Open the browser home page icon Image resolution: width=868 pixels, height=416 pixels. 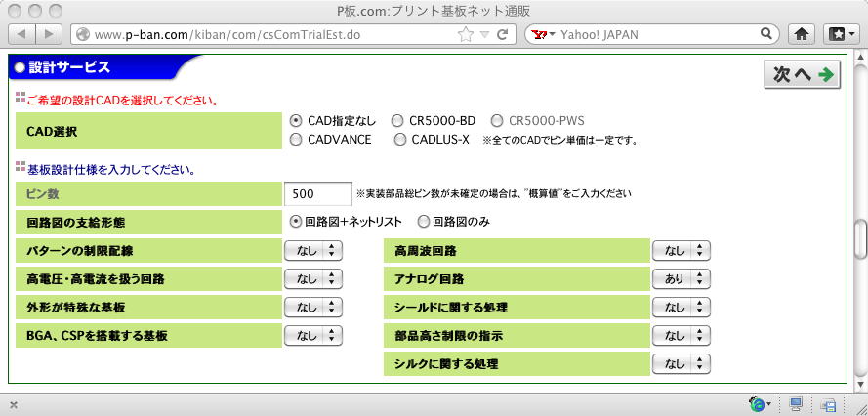[801, 34]
